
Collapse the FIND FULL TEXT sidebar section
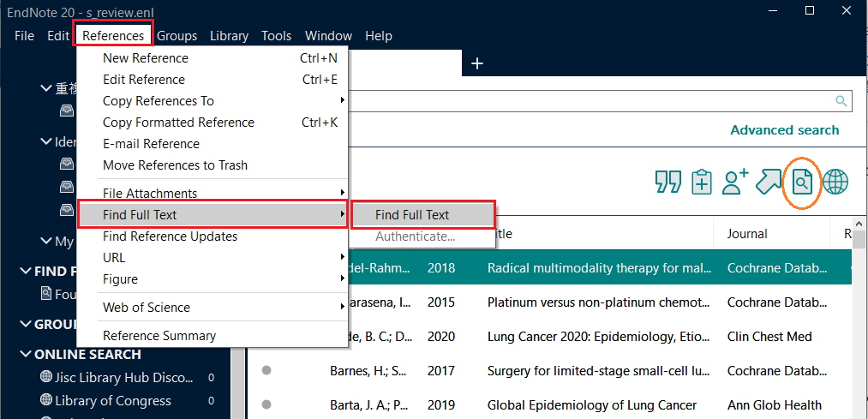click(x=26, y=272)
